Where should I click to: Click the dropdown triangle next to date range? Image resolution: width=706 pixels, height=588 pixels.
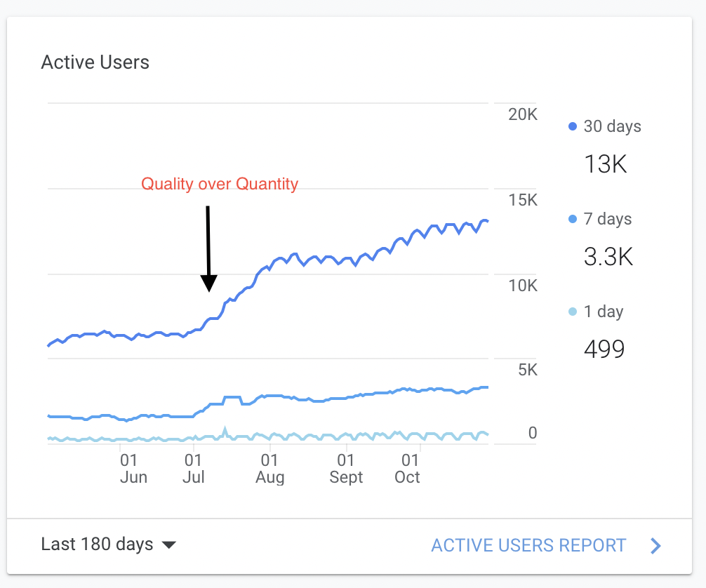168,545
